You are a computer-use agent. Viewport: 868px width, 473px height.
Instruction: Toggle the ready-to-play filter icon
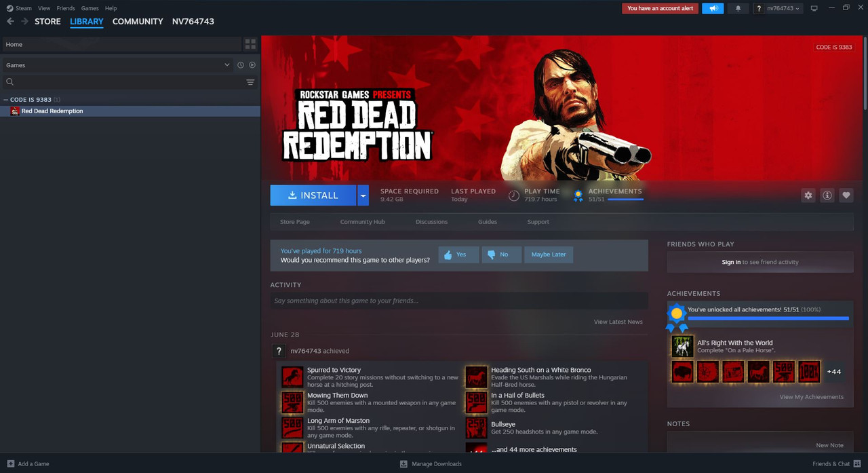(252, 65)
